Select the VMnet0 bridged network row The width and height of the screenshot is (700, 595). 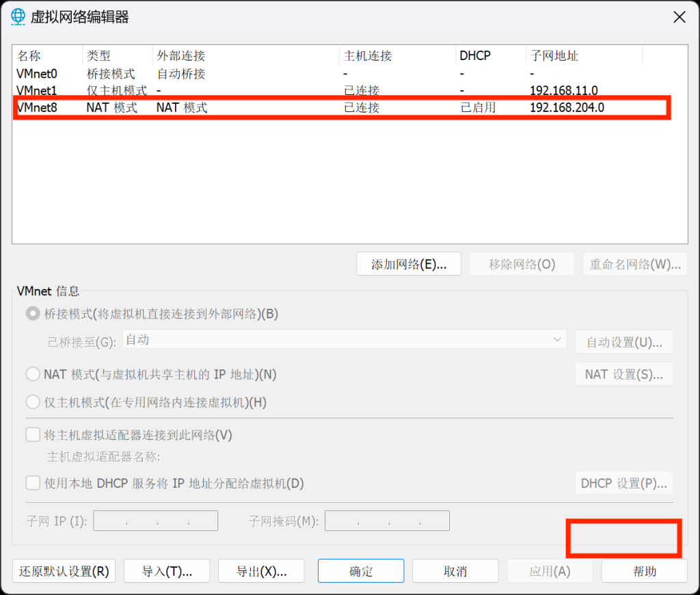(38, 74)
